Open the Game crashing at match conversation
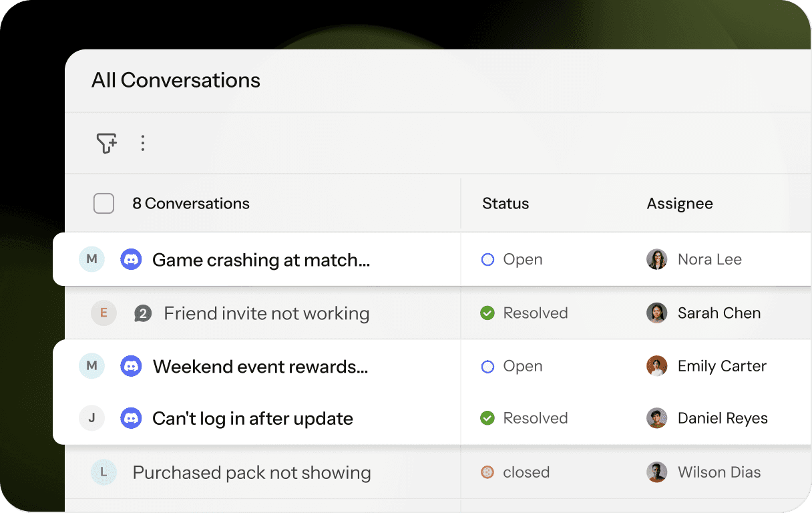The image size is (812, 513). coord(261,260)
